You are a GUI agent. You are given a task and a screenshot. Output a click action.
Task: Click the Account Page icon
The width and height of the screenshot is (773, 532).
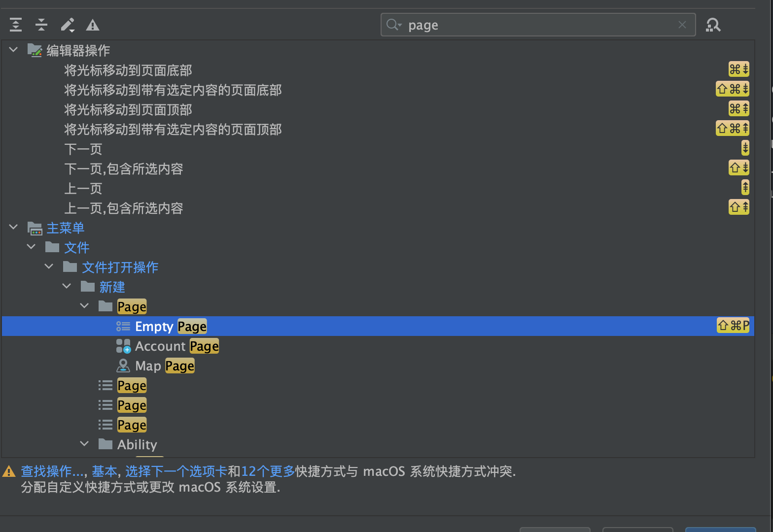click(x=123, y=346)
